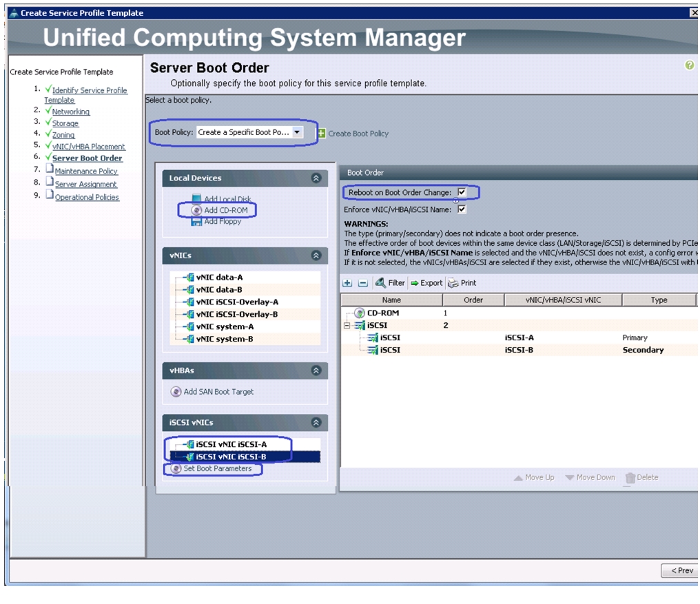Click the Print toolbar button
The image size is (700, 604).
[462, 283]
